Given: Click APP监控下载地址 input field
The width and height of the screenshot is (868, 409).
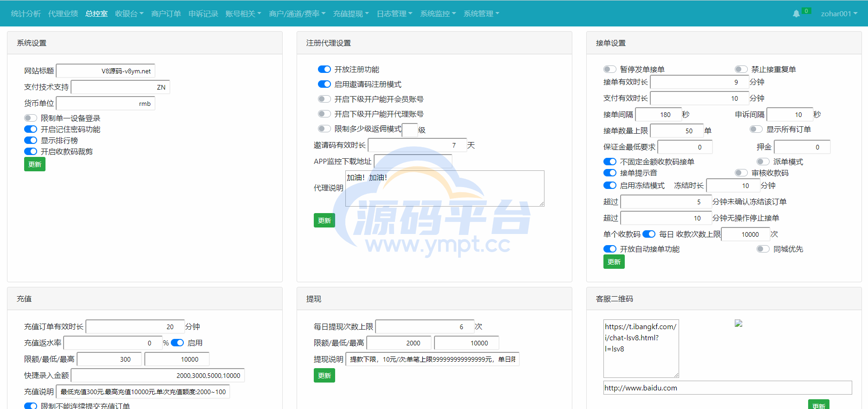Looking at the screenshot, I should pyautogui.click(x=413, y=161).
